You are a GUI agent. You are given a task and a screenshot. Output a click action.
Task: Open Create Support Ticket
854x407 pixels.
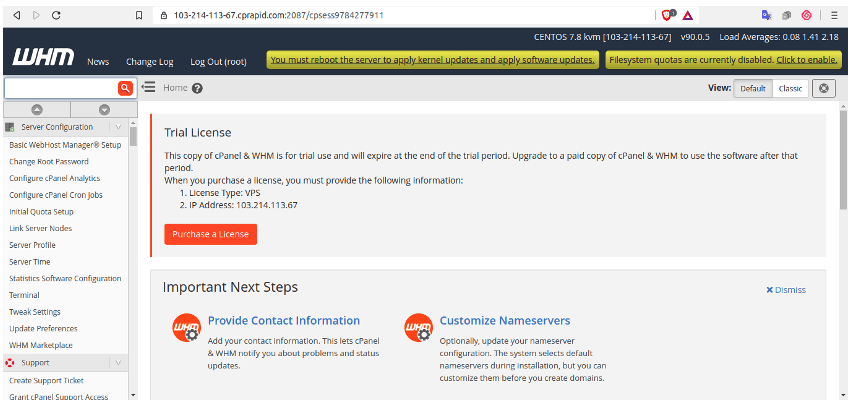coord(46,380)
